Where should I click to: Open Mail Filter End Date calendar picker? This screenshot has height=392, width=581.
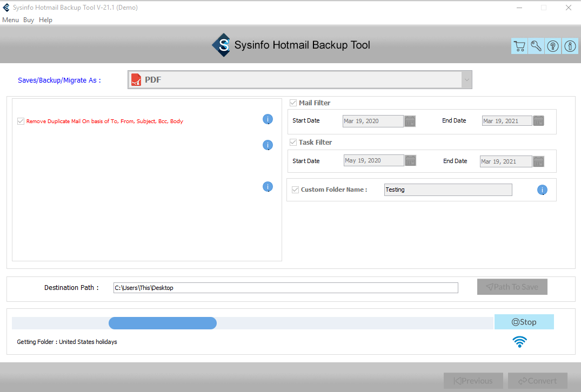coord(538,120)
